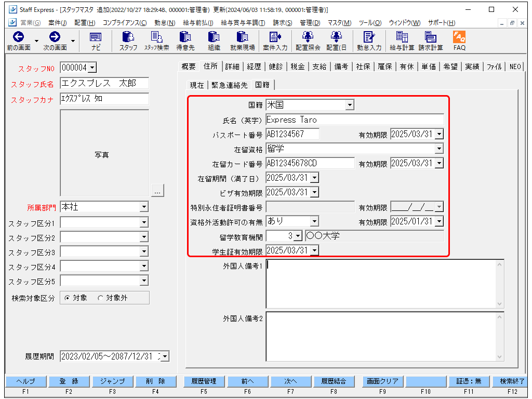Click the 在留カード番号 input field
Image resolution: width=532 pixels, height=399 pixels.
(x=310, y=163)
